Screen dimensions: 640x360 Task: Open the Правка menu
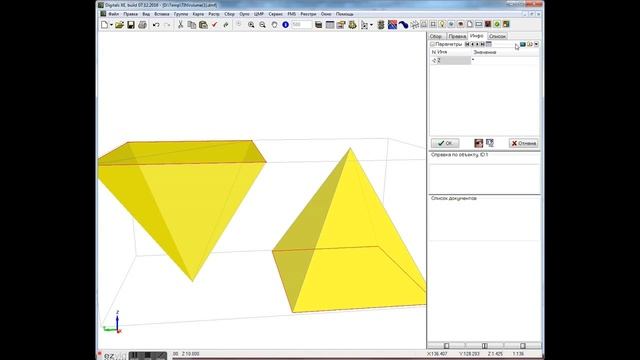(x=131, y=14)
